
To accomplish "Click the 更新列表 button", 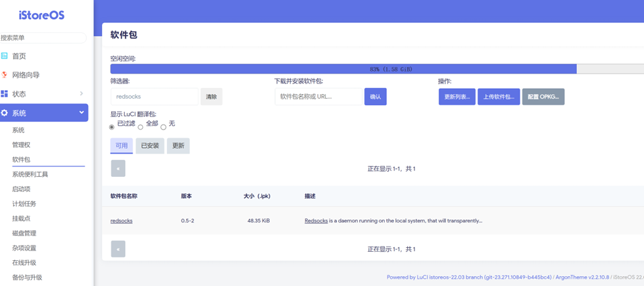I will 457,97.
